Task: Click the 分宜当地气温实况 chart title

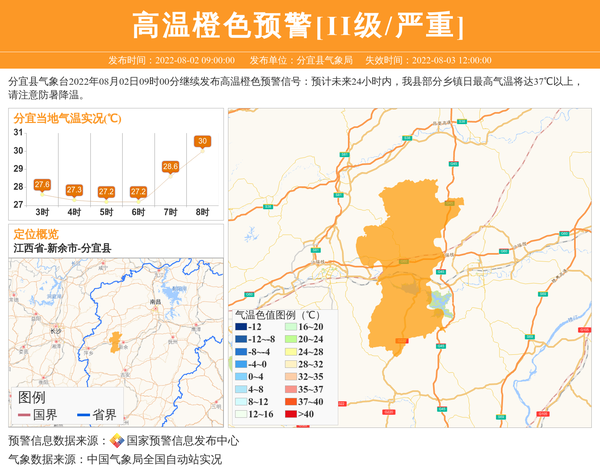Action: [x=68, y=118]
